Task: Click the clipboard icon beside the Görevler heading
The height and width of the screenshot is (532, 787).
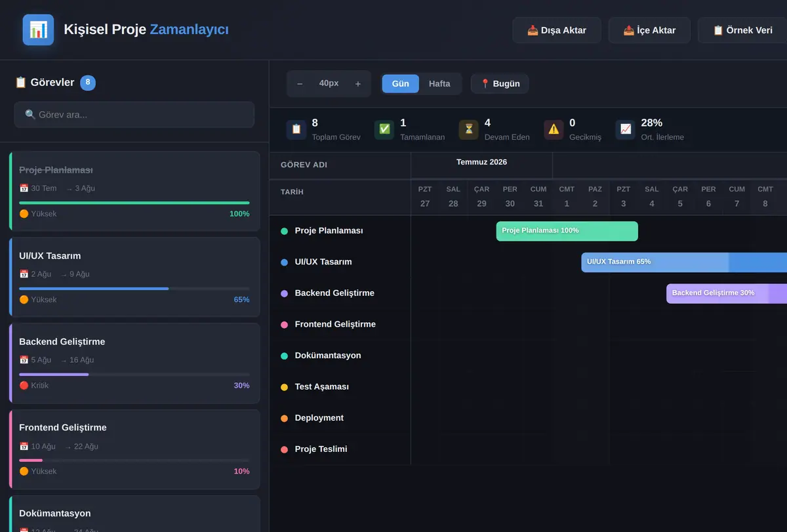Action: coord(20,83)
